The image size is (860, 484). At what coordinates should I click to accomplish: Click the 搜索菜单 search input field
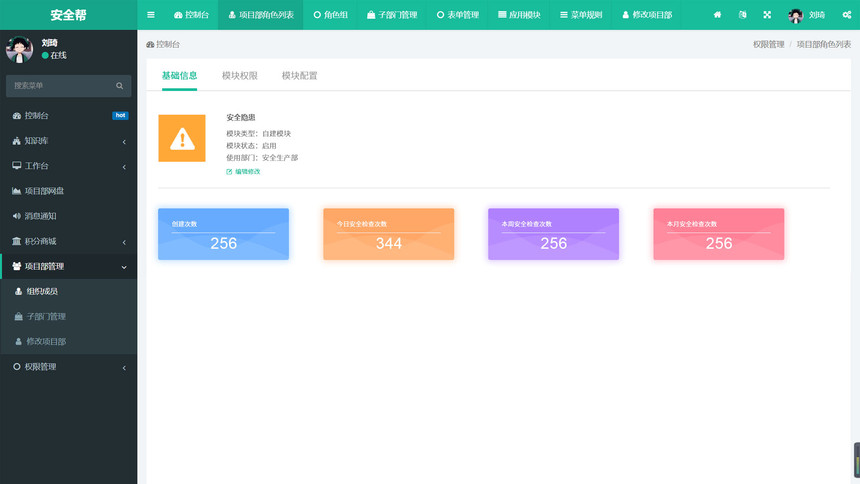point(58,86)
